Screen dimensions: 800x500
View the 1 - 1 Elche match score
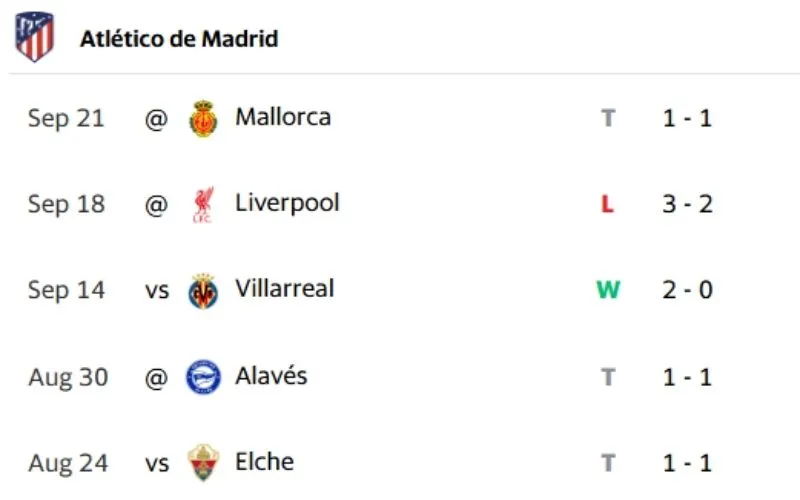[686, 463]
